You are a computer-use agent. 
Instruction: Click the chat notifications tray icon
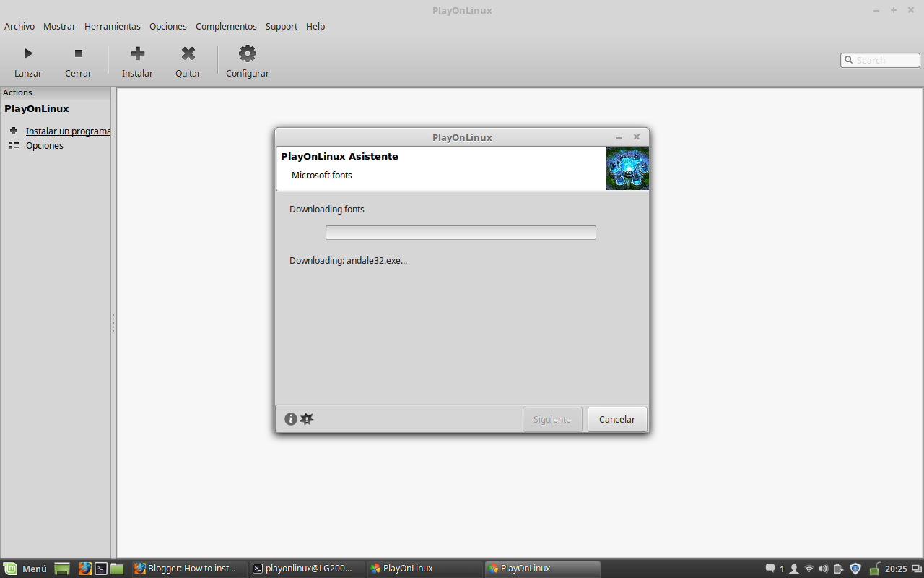770,569
